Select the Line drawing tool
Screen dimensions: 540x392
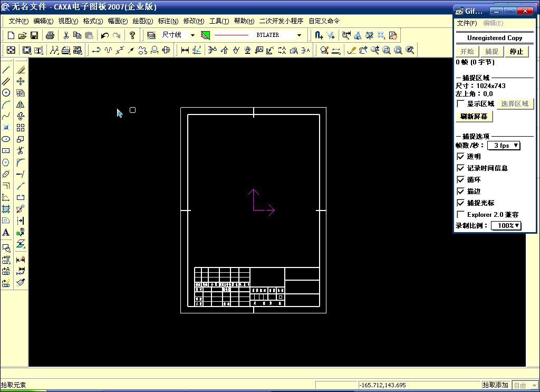6,70
